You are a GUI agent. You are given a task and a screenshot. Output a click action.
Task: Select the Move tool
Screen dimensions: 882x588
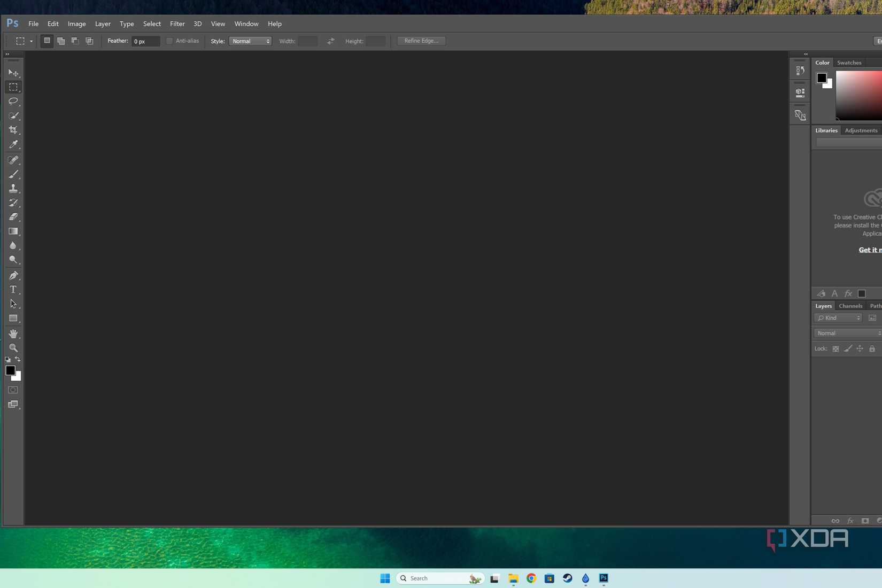pos(13,73)
